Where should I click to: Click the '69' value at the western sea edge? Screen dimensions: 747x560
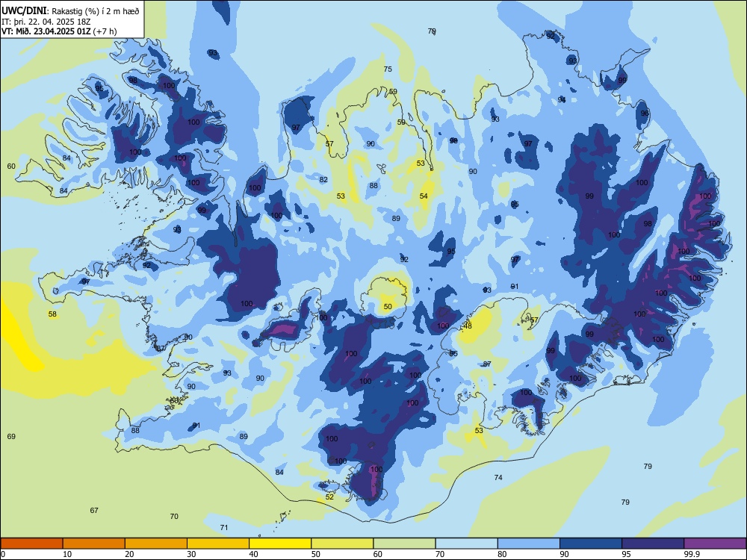(x=11, y=437)
